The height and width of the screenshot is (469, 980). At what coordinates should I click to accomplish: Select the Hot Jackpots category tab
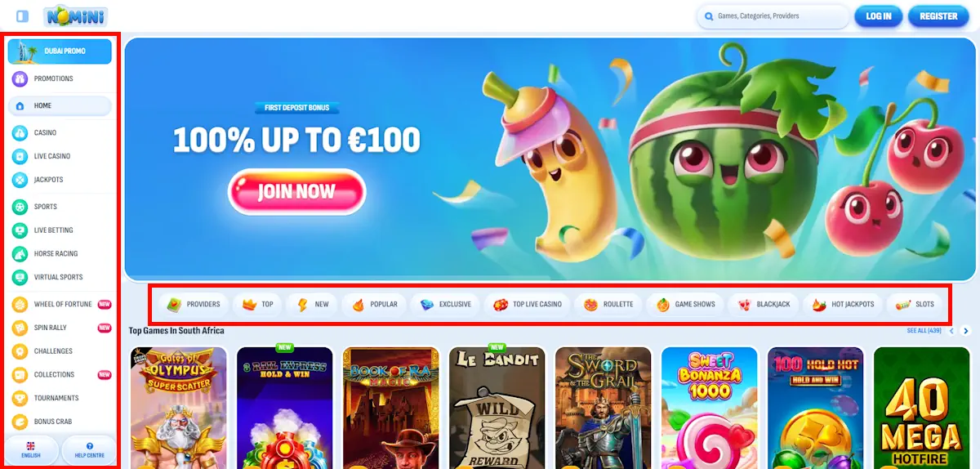843,305
